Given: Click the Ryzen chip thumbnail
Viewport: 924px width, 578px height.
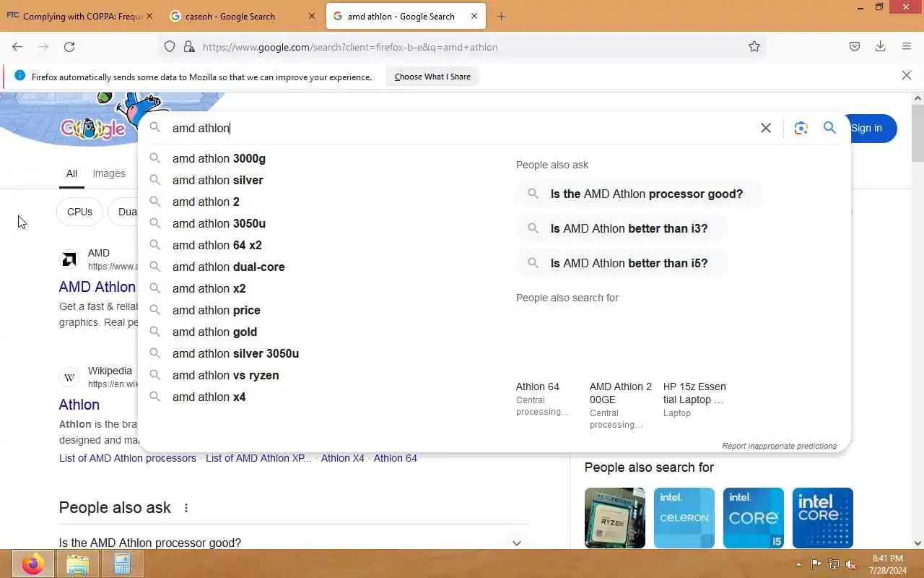Looking at the screenshot, I should 615,518.
